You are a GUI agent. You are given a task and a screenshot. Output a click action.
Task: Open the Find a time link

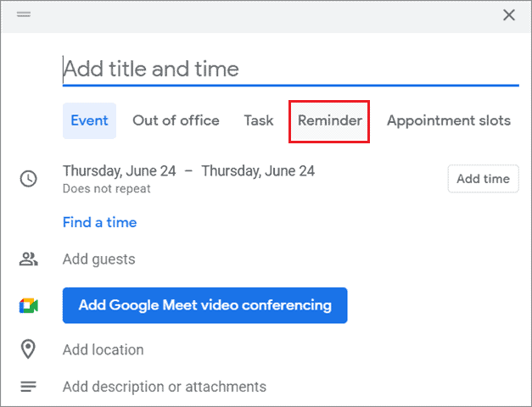(x=100, y=222)
